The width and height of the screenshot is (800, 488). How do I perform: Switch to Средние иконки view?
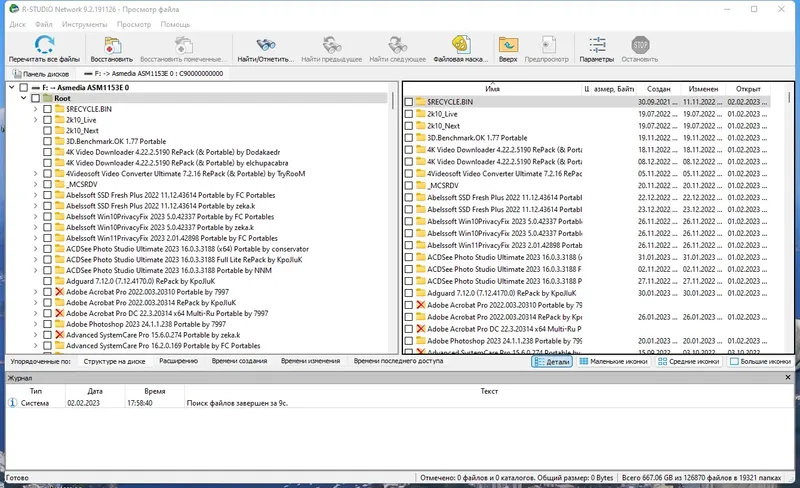tap(688, 361)
